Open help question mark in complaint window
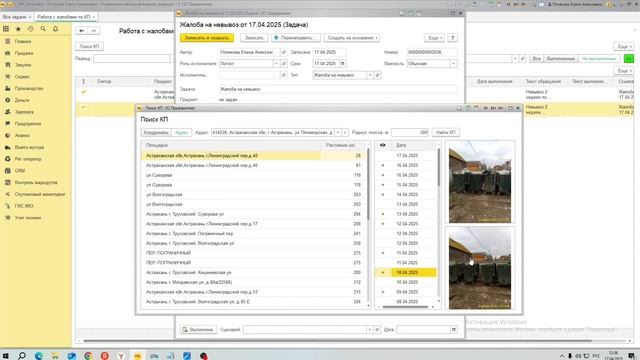This screenshot has width=640, height=360. pyautogui.click(x=452, y=38)
